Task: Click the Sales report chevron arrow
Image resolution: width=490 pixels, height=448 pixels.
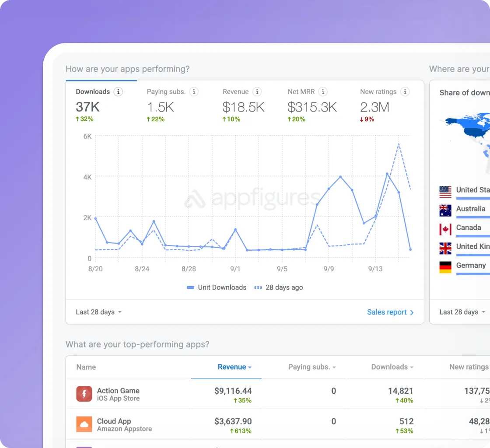Action: (412, 312)
